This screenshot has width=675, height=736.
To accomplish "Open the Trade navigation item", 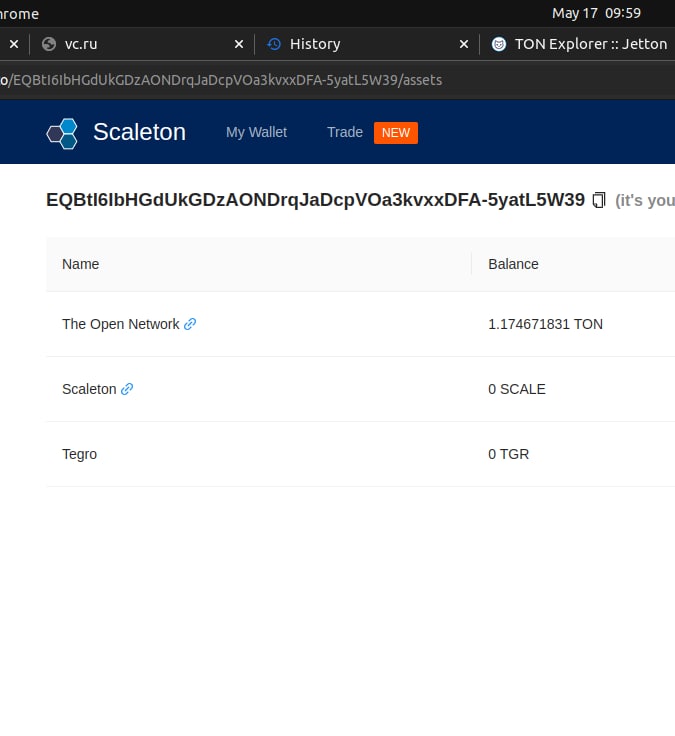I will [345, 132].
